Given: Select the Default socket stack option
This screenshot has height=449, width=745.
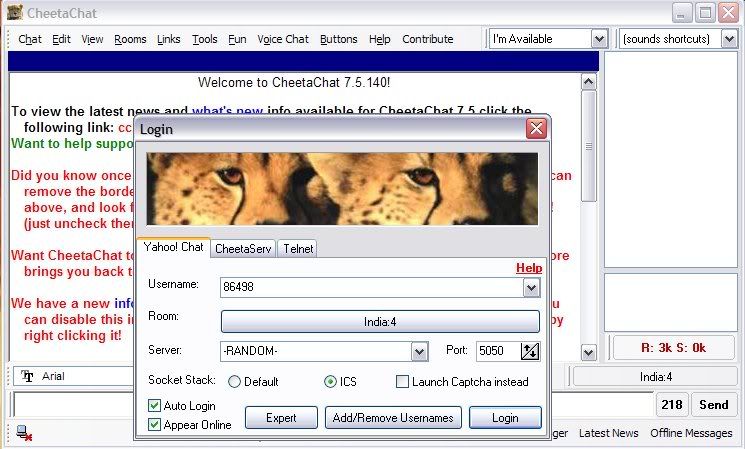Looking at the screenshot, I should pyautogui.click(x=235, y=381).
